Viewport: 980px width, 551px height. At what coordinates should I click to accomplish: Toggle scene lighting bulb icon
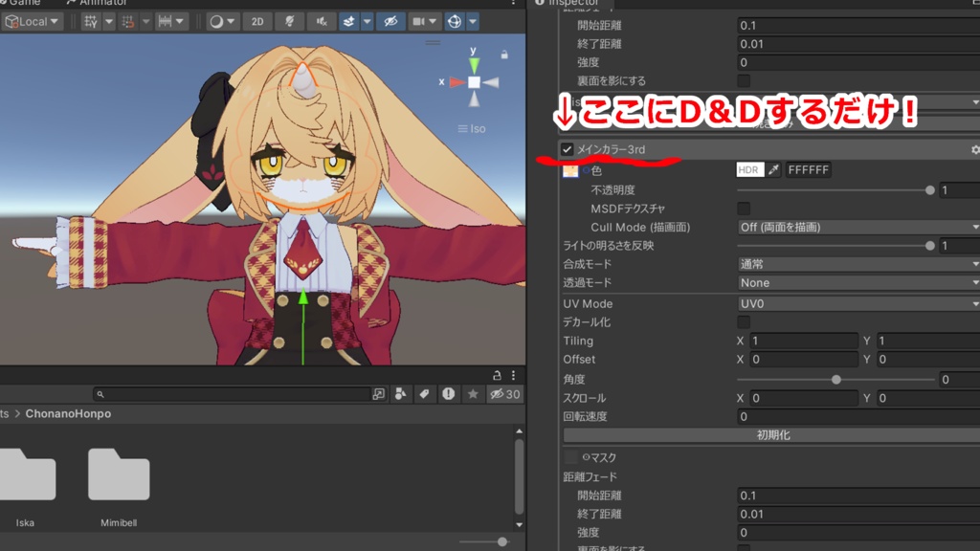click(x=289, y=22)
